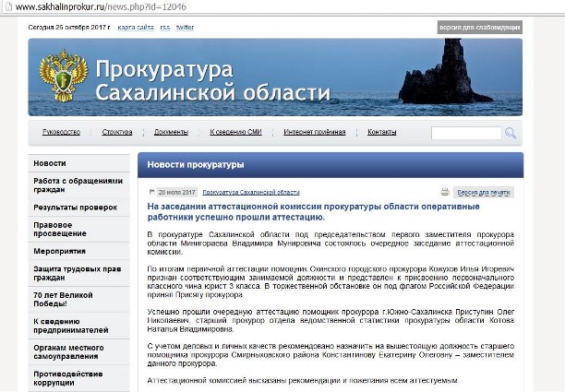Open 'версия для слабовидящих' button
This screenshot has width=565, height=392.
click(x=479, y=28)
